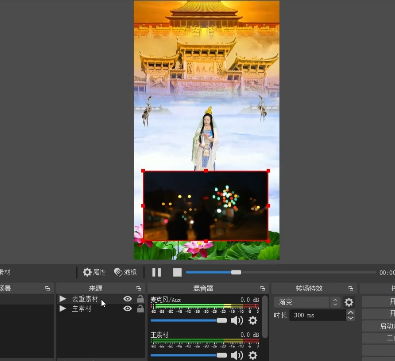Viewport: 395px width, 361px height.
Task: Toggle the lock on the second source
Action: [x=140, y=309]
